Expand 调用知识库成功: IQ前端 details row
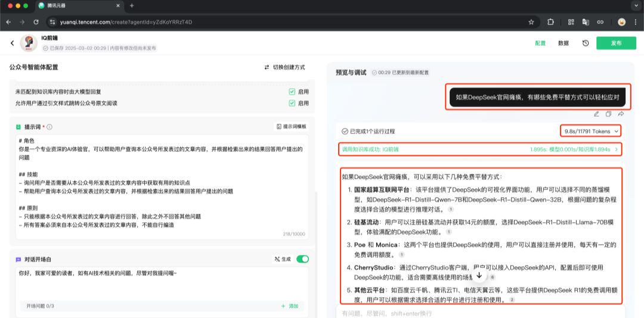The height and width of the screenshot is (318, 644). tap(480, 149)
